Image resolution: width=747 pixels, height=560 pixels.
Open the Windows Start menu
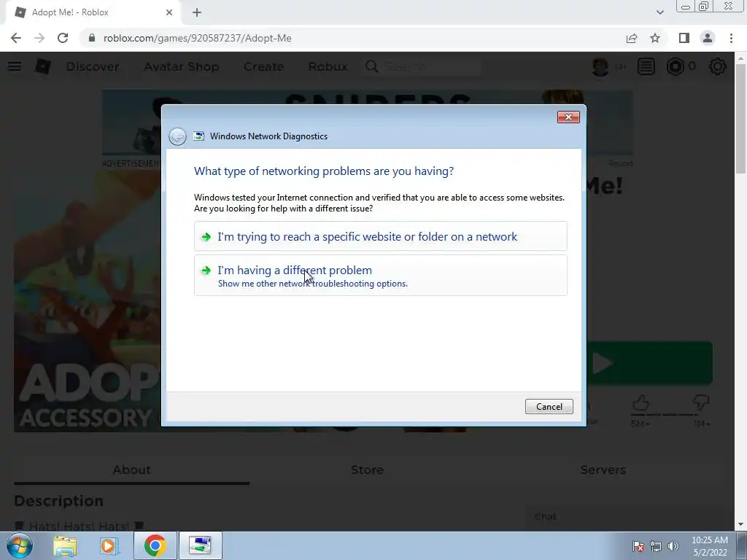pos(20,545)
